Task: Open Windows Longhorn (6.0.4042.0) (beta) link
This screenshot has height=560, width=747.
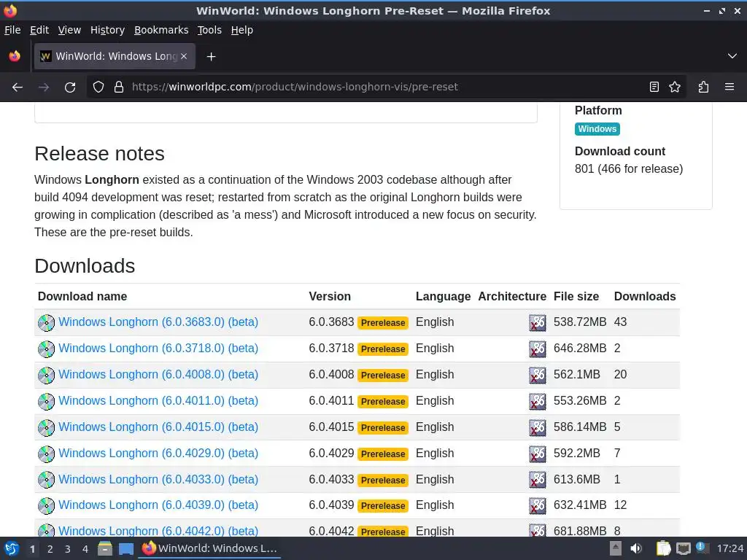Action: 158,531
